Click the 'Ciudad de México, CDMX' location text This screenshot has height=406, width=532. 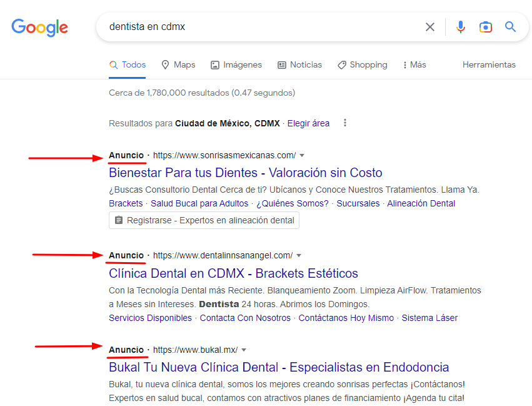pyautogui.click(x=228, y=123)
